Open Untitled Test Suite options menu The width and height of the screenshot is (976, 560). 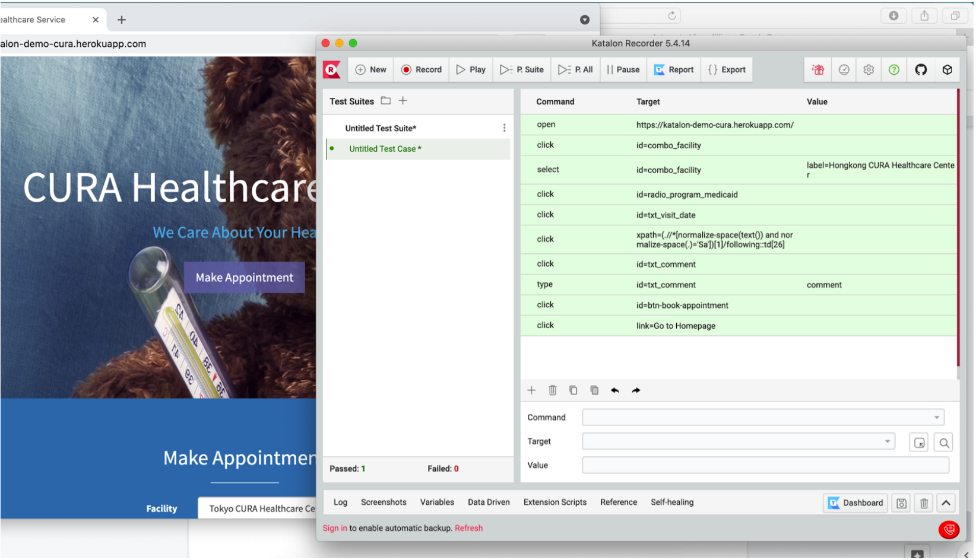[x=505, y=128]
